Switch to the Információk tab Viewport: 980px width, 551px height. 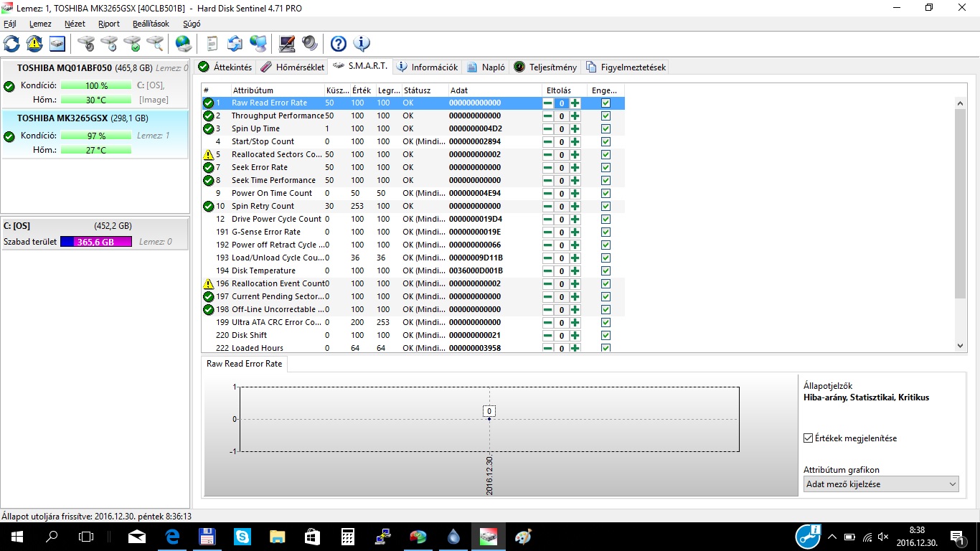(x=428, y=67)
